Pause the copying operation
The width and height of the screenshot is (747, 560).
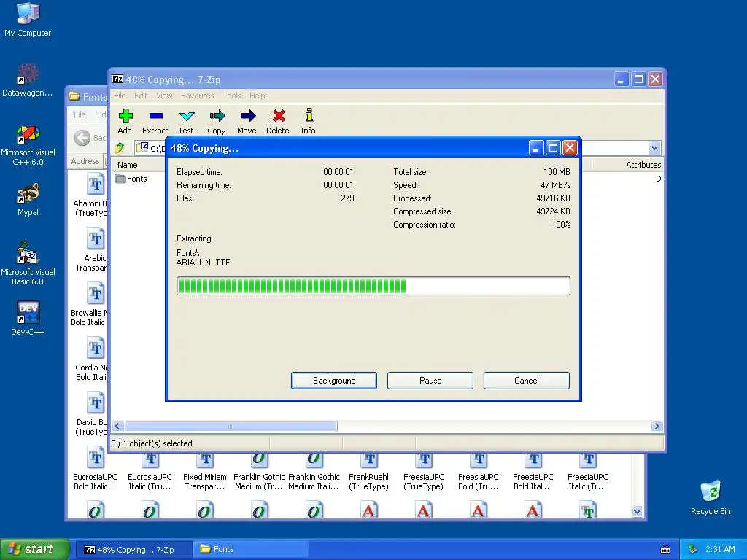(x=430, y=381)
